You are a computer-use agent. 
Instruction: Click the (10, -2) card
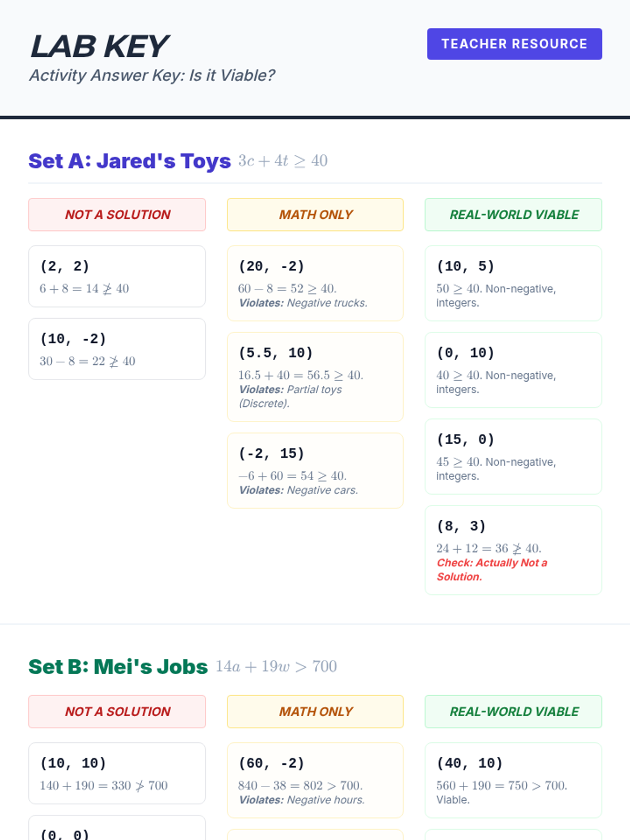coord(117,349)
